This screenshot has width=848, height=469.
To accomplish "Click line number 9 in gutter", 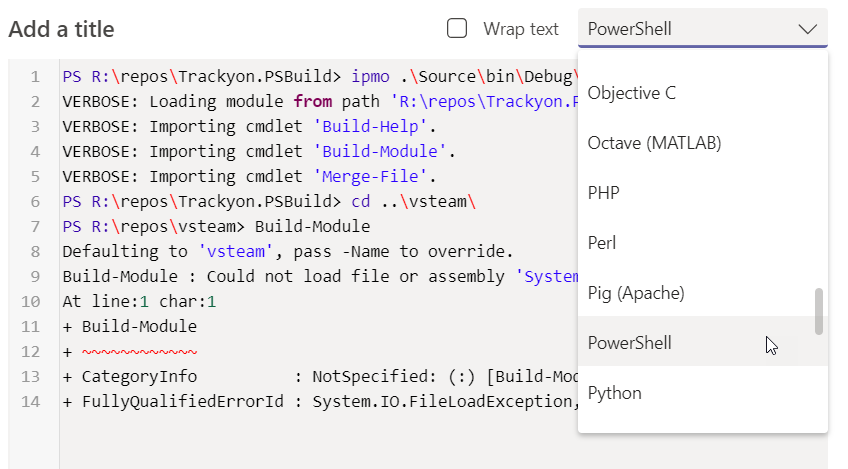I will point(35,276).
